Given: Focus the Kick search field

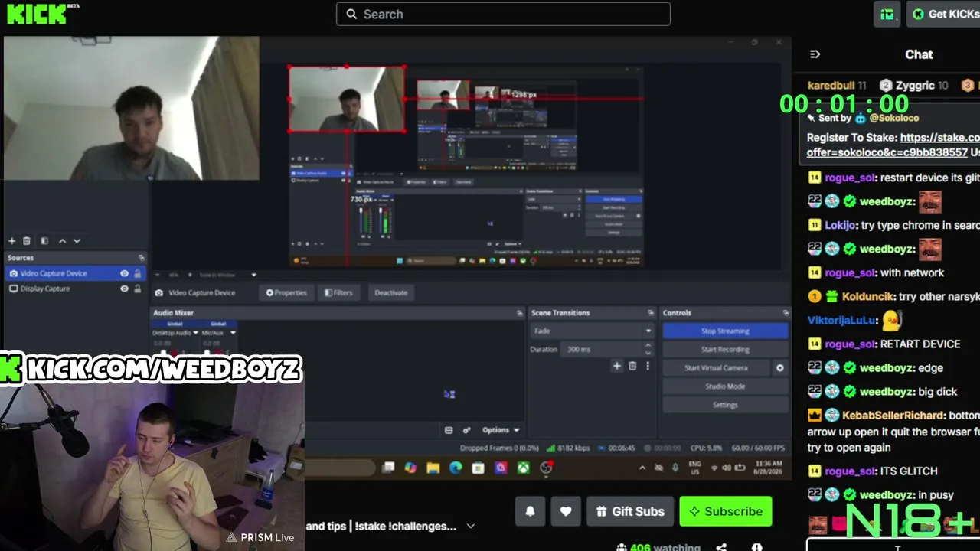Looking at the screenshot, I should point(503,14).
